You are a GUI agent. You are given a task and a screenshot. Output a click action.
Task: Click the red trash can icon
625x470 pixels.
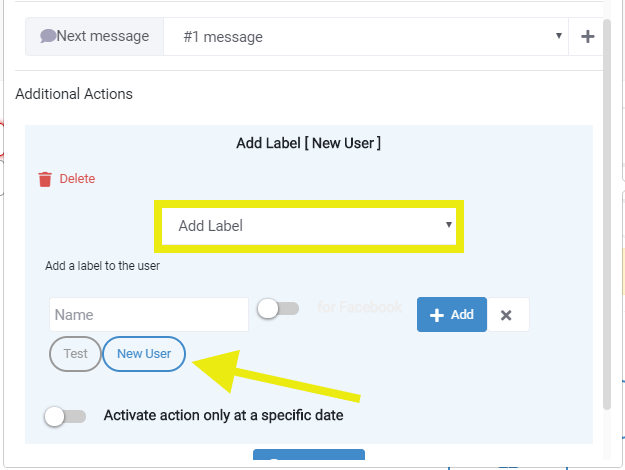45,179
